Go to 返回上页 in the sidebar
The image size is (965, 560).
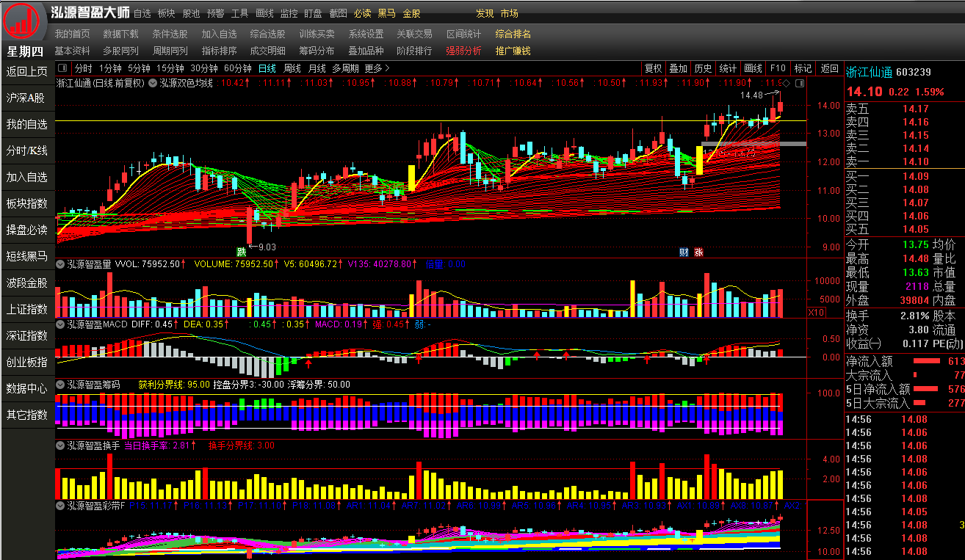pyautogui.click(x=27, y=71)
